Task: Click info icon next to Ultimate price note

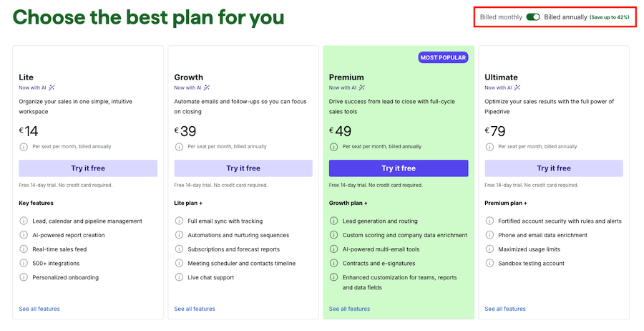Action: (x=489, y=147)
